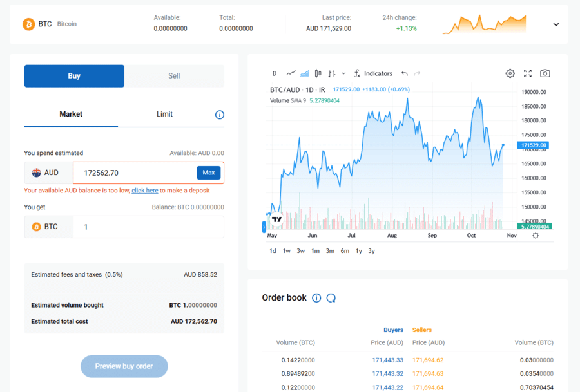Open chart settings gear icon
Screen dimensions: 580x392
(x=510, y=73)
